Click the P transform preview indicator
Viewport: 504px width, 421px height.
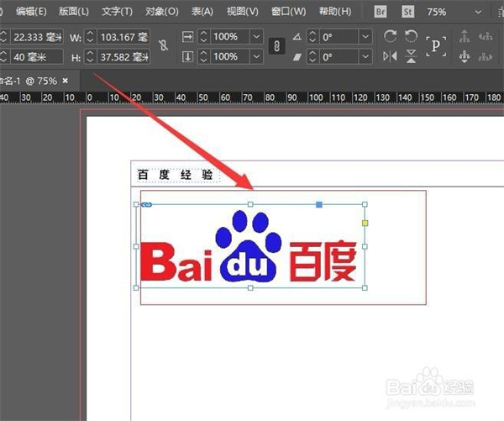tap(436, 46)
